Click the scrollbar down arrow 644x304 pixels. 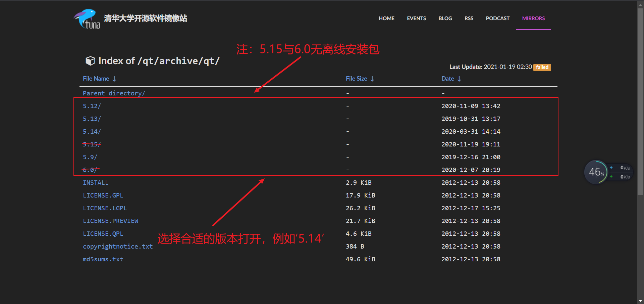(x=640, y=300)
